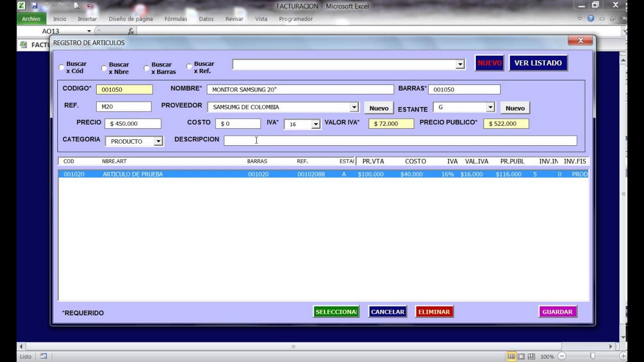Select the Buscar x Nbre radio button
The width and height of the screenshot is (644, 362).
pyautogui.click(x=104, y=67)
